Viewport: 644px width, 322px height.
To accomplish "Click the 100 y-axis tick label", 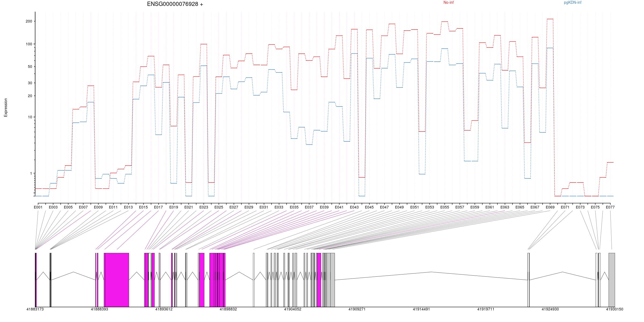I will [29, 44].
